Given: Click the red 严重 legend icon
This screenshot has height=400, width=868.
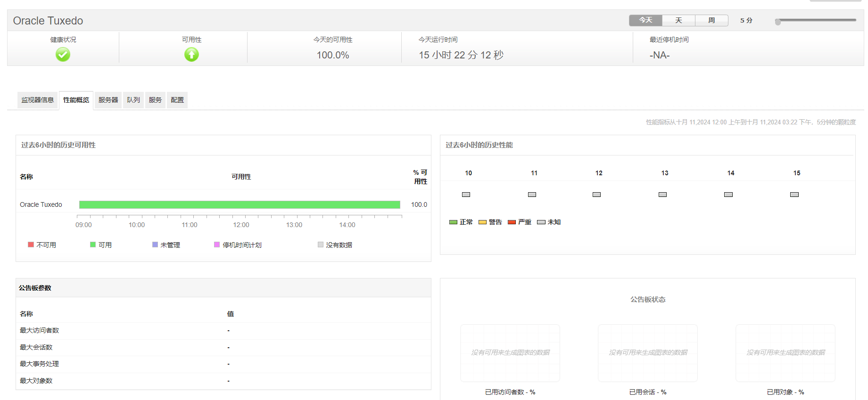Looking at the screenshot, I should pyautogui.click(x=512, y=222).
